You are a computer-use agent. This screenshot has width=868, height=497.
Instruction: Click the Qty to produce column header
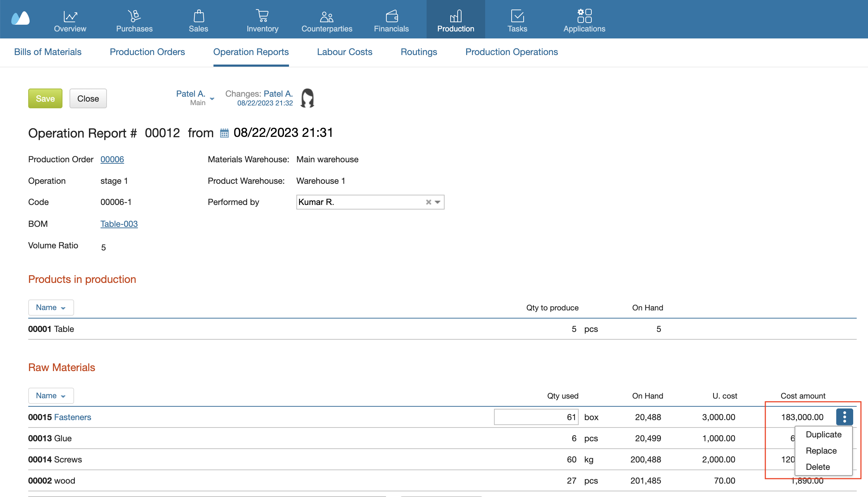coord(552,308)
